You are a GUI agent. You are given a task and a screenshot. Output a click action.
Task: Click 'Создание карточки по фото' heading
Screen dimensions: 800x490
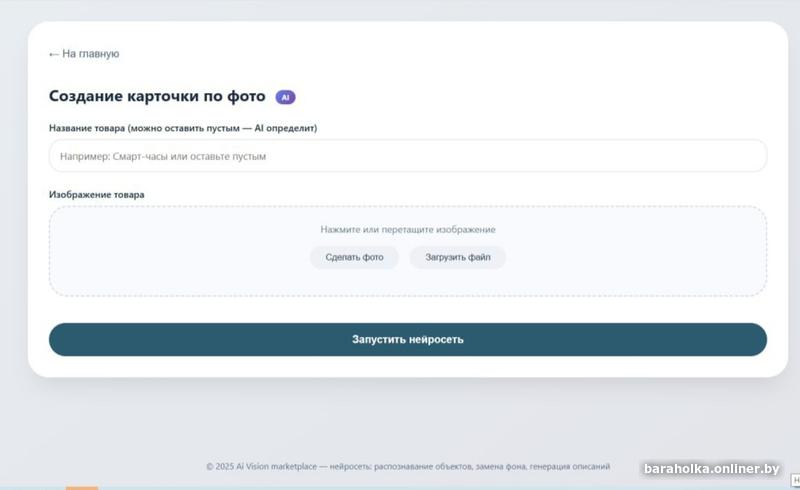[x=157, y=96]
